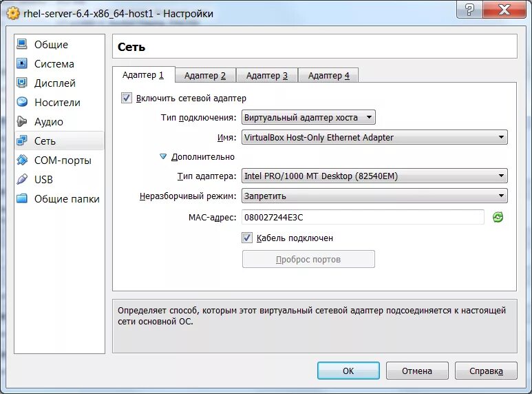Generate a new MAC address with the green refresh icon
532x394 pixels.
click(x=498, y=217)
